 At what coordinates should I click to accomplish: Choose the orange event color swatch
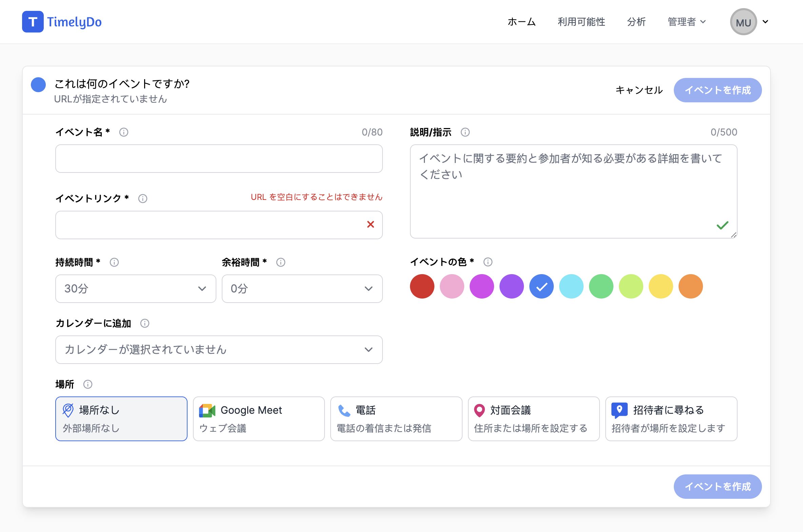[691, 286]
